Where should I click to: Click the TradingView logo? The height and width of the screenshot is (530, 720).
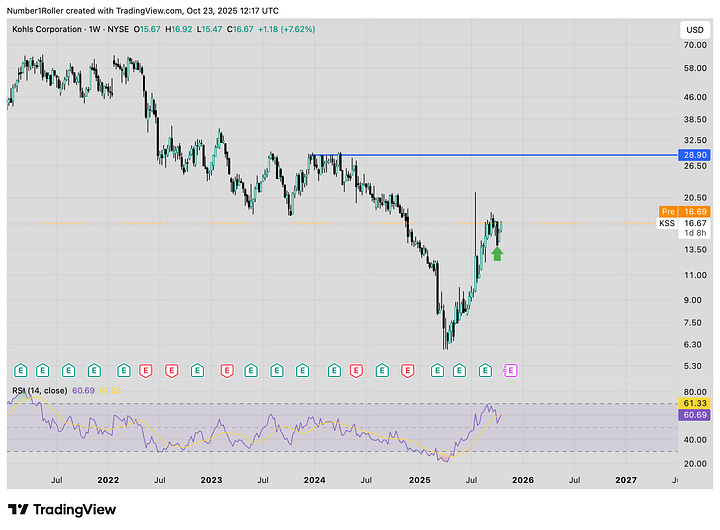[62, 509]
